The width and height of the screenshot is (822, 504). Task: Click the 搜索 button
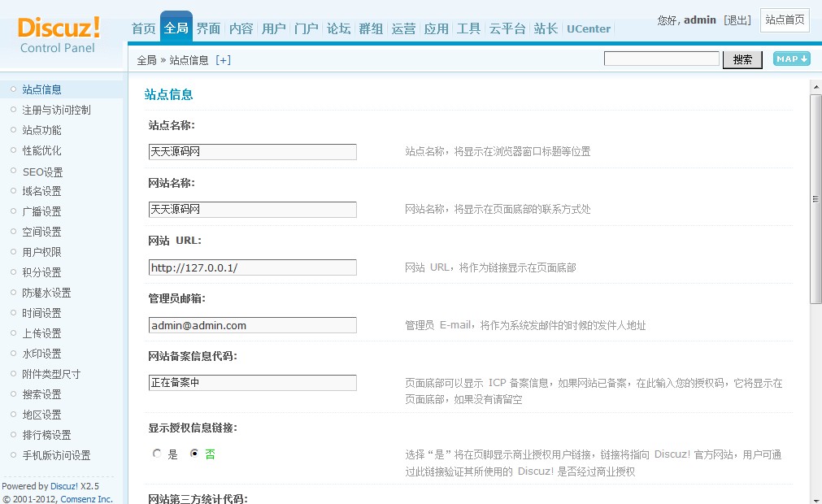(742, 59)
